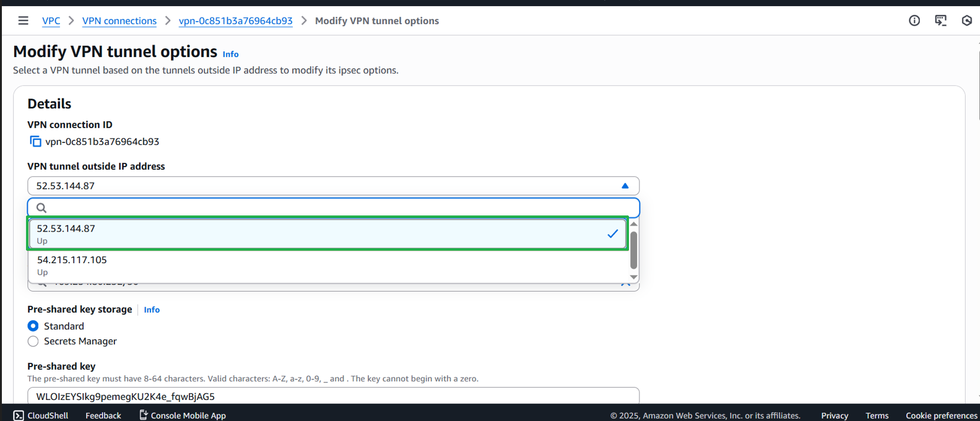Open the Console Mobile App link icon

pyautogui.click(x=143, y=415)
